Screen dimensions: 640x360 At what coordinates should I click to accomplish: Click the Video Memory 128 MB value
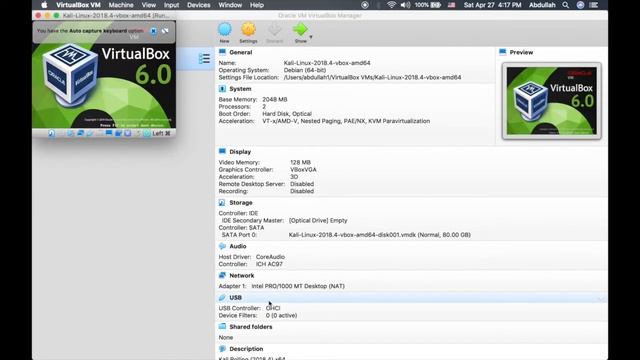click(x=300, y=162)
